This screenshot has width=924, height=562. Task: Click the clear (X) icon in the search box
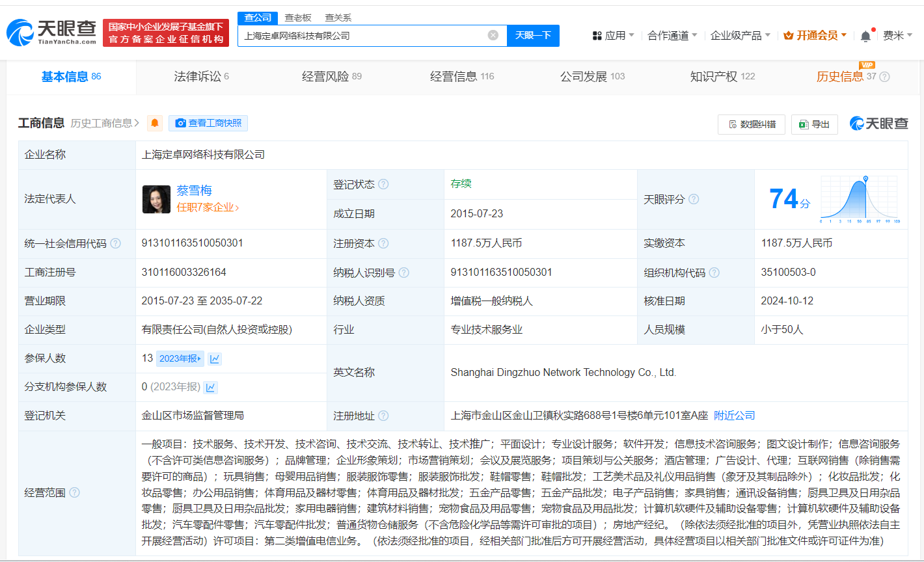(x=493, y=36)
